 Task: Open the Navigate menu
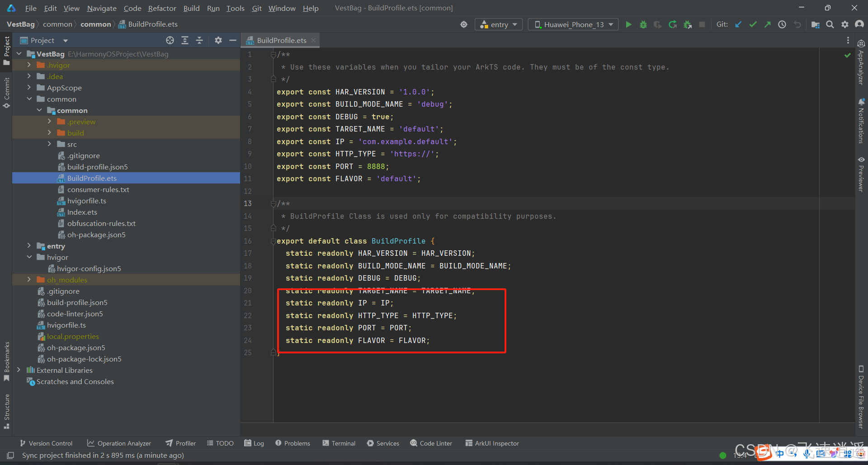click(102, 8)
